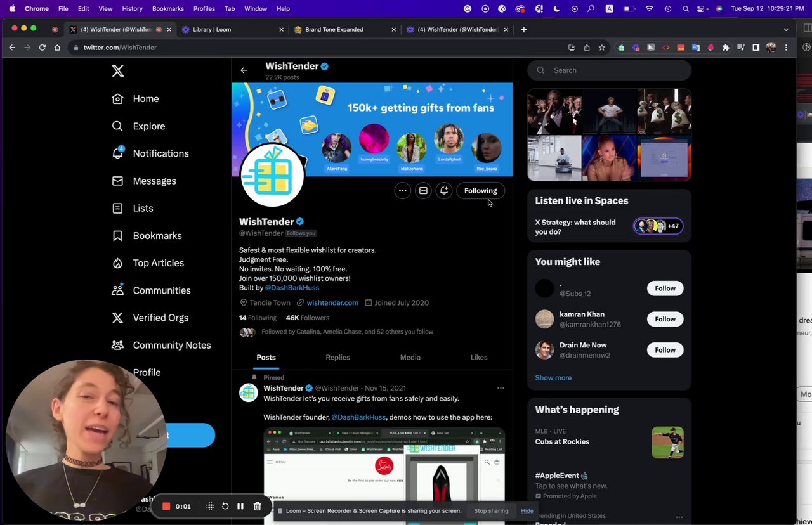Open the Apple menu
The width and height of the screenshot is (812, 525).
pyautogui.click(x=12, y=9)
